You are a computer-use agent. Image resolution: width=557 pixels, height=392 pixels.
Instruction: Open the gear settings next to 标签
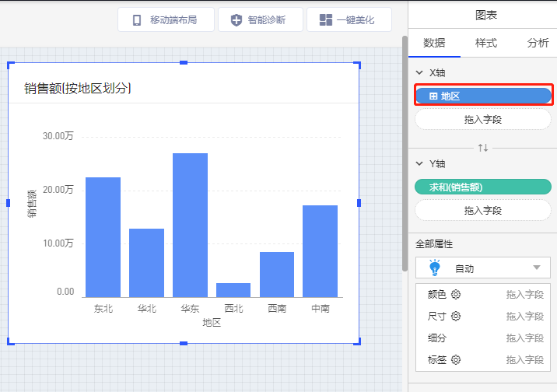456,359
